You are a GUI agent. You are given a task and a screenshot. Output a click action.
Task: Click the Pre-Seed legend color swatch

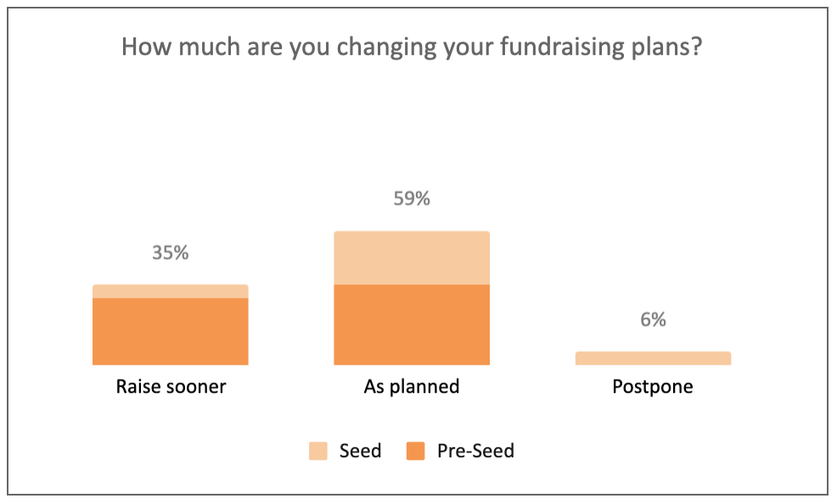point(415,451)
